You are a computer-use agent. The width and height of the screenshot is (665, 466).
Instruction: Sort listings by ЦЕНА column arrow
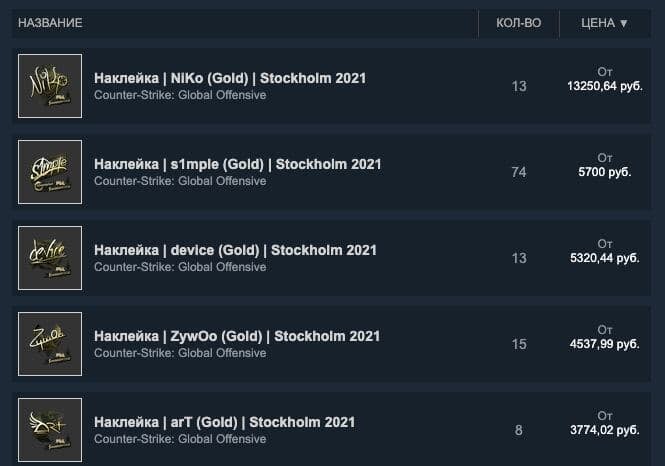pos(623,23)
